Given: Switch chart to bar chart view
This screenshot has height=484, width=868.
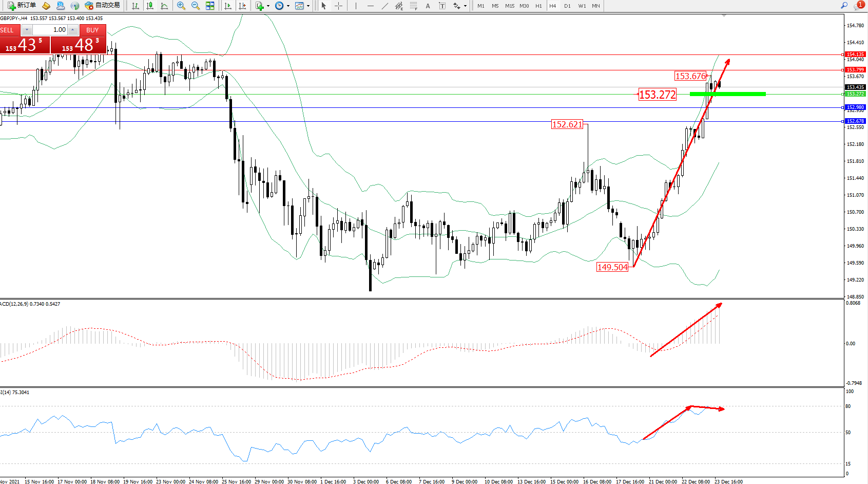Looking at the screenshot, I should 136,6.
